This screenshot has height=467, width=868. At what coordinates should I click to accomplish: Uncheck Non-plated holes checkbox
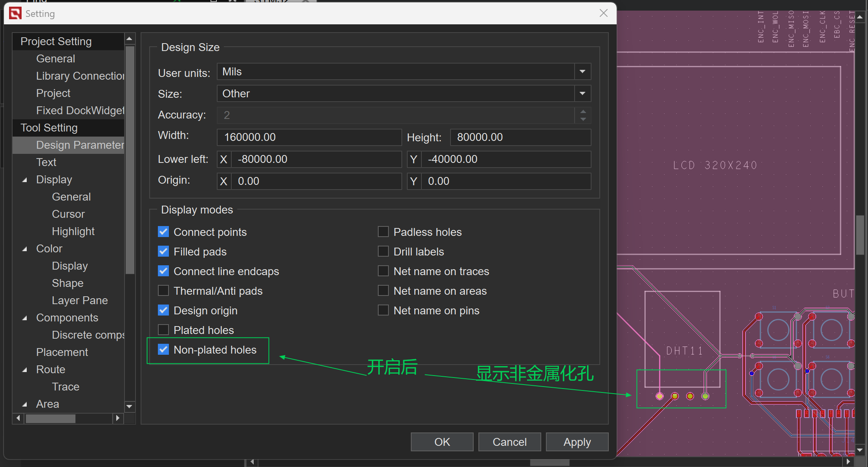[x=163, y=350]
